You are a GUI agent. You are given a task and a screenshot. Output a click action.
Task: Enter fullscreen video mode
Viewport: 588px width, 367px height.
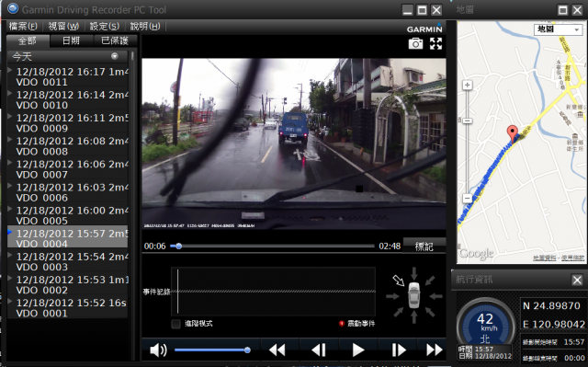point(435,43)
